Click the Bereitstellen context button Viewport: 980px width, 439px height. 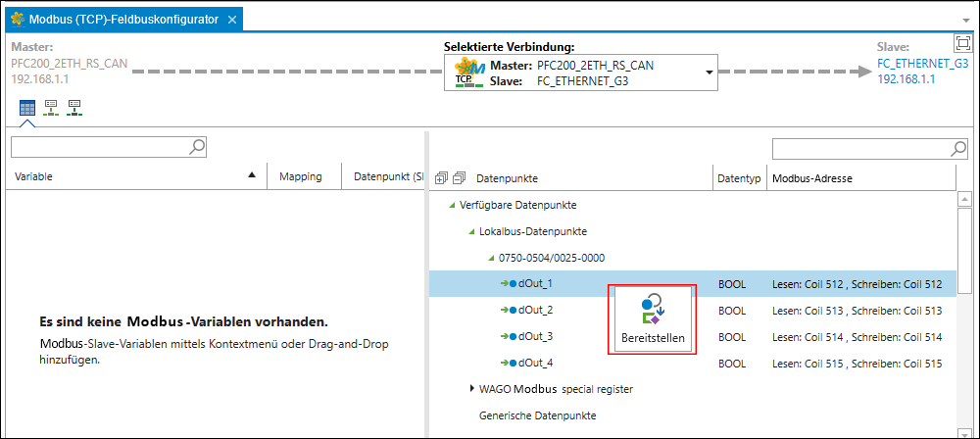(x=653, y=319)
